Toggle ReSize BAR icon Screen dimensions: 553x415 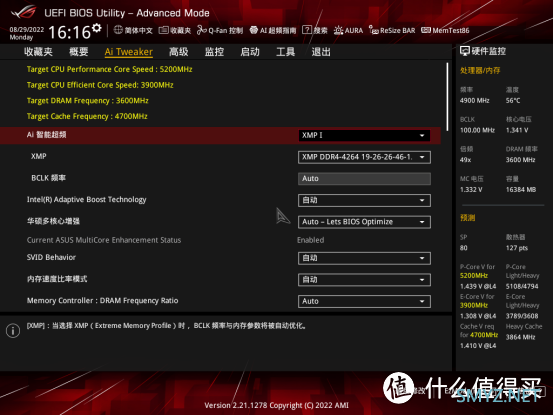pyautogui.click(x=373, y=30)
